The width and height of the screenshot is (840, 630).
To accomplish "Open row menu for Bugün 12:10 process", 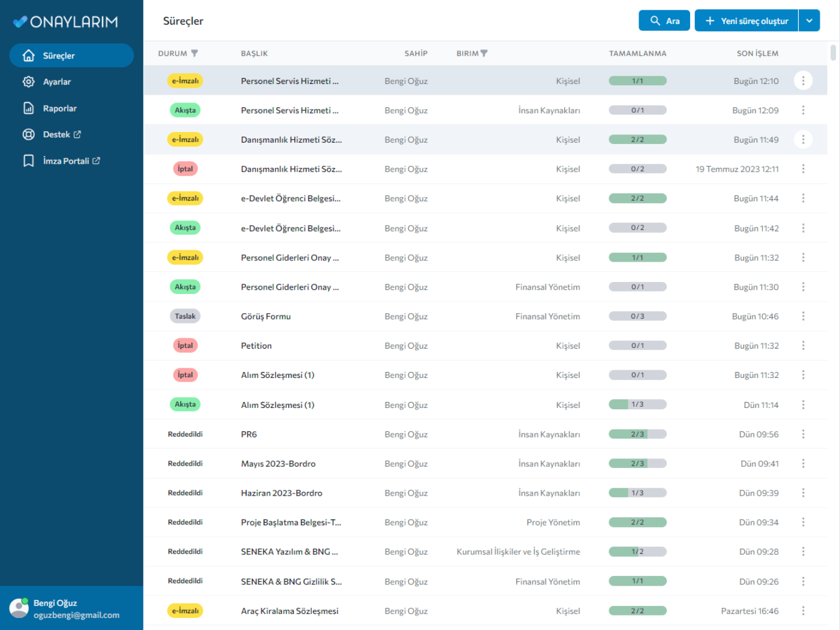I will pos(803,80).
